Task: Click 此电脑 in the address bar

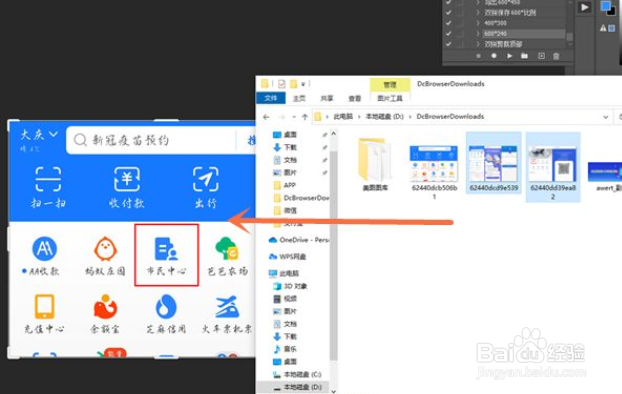Action: pos(343,117)
